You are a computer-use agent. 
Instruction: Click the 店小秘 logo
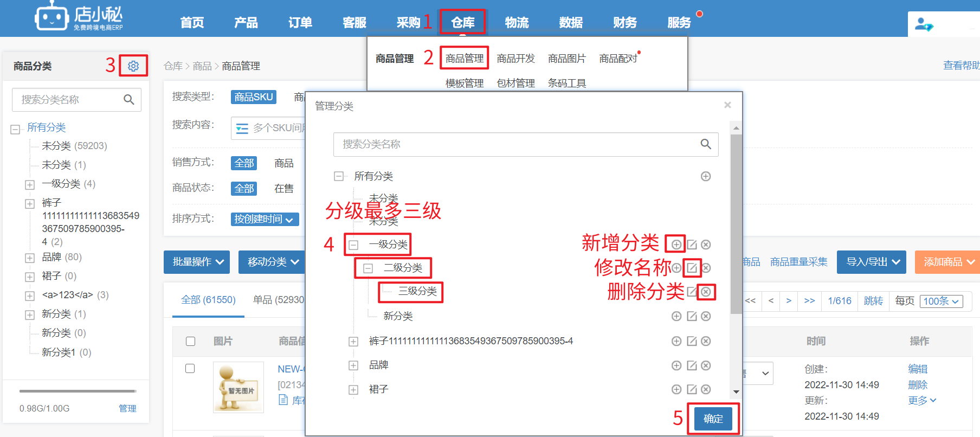[79, 17]
